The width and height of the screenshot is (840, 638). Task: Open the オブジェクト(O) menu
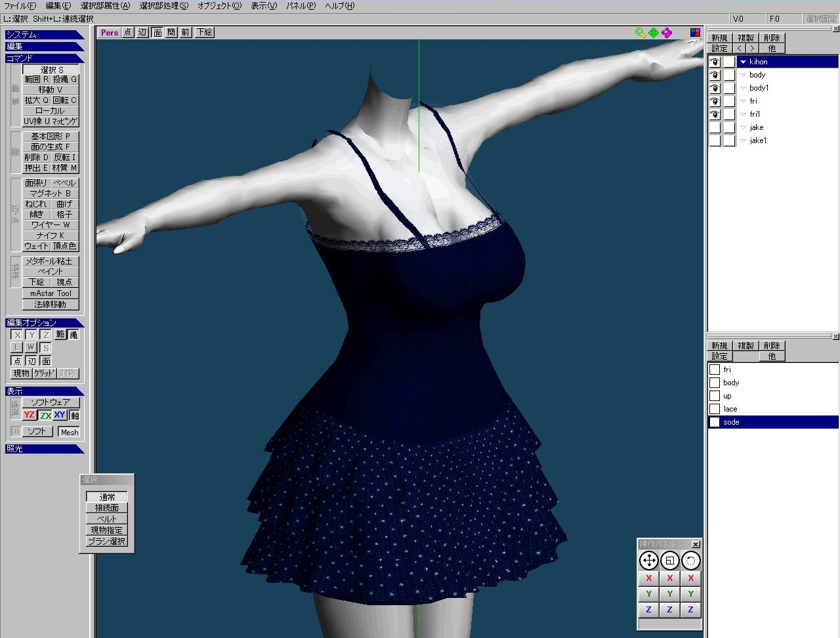tap(219, 6)
